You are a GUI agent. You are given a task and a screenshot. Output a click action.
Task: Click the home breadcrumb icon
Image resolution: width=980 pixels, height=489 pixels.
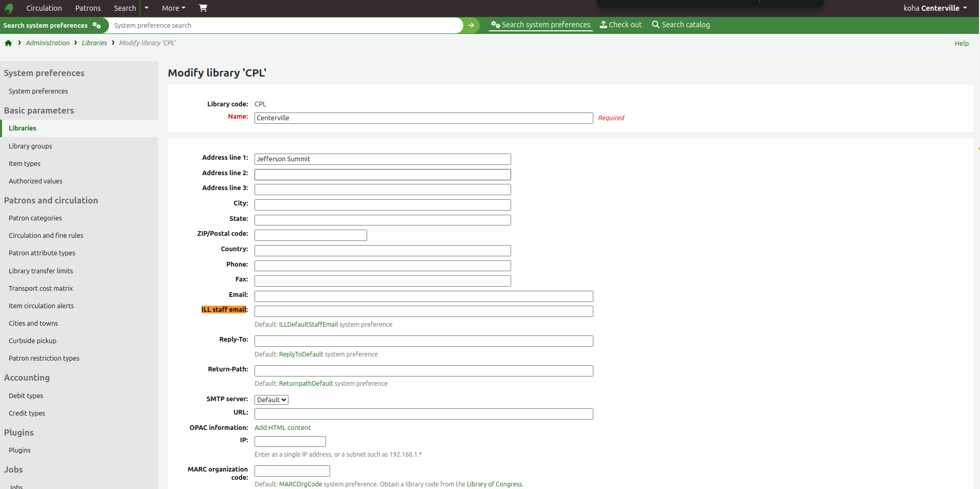click(x=8, y=43)
